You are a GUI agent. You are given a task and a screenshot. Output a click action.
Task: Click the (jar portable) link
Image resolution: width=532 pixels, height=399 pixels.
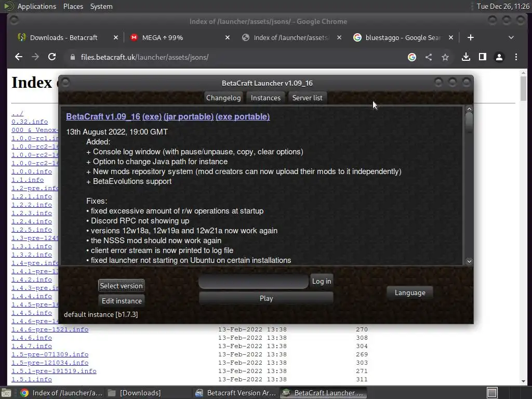pos(189,117)
